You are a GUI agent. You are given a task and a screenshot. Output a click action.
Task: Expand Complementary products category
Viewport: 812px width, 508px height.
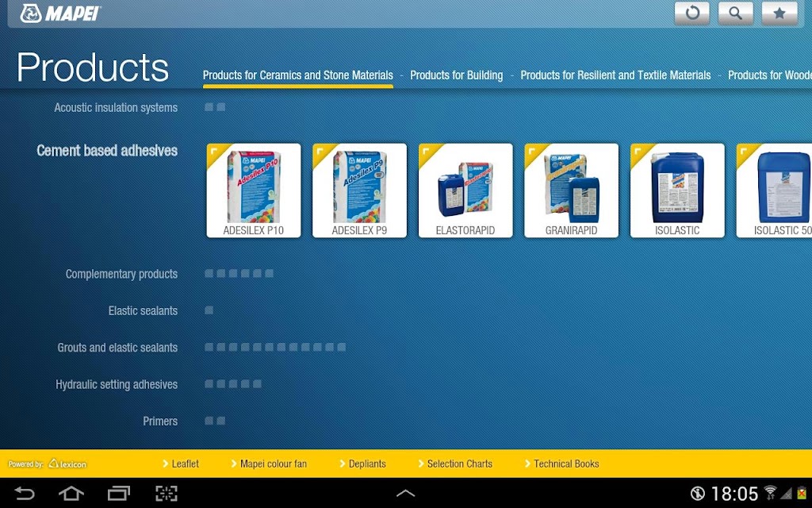tap(121, 274)
